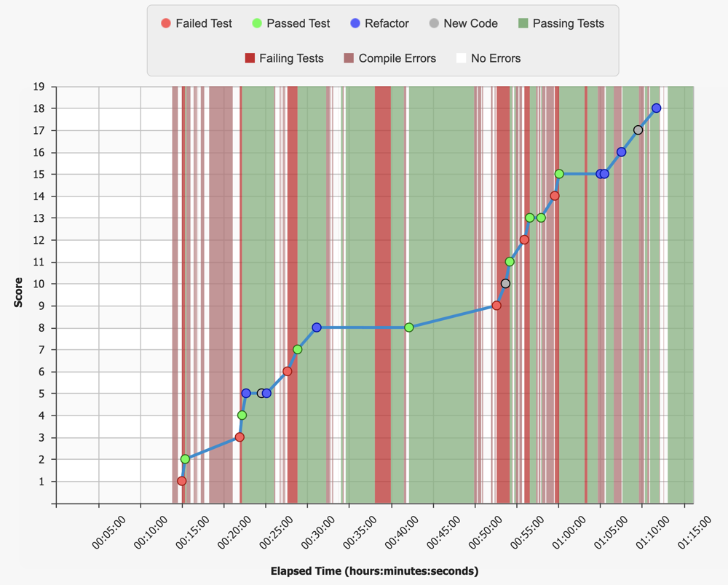
Task: Hide the Failing Tests bands via legend
Action: point(284,58)
